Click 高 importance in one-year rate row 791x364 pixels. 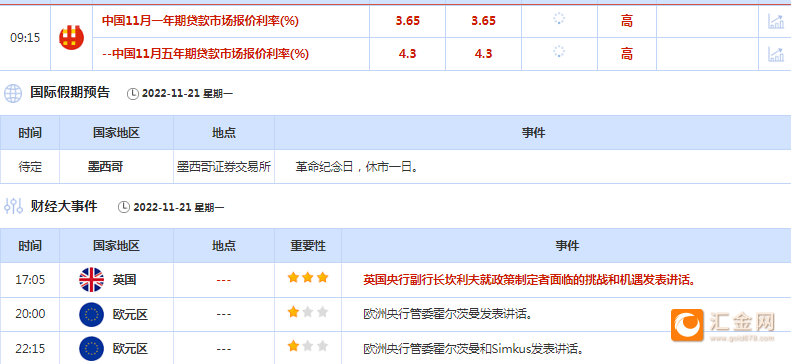click(627, 21)
